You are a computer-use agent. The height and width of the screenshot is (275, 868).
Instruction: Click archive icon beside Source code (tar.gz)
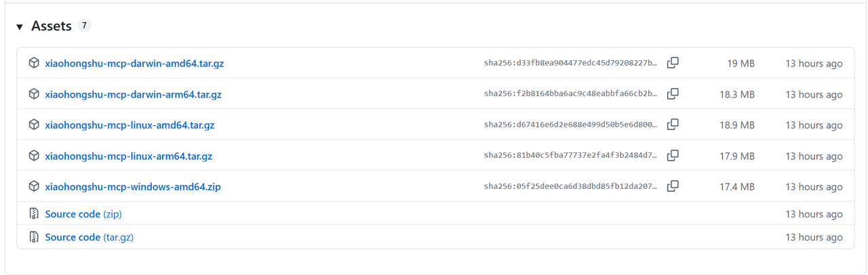pos(34,237)
